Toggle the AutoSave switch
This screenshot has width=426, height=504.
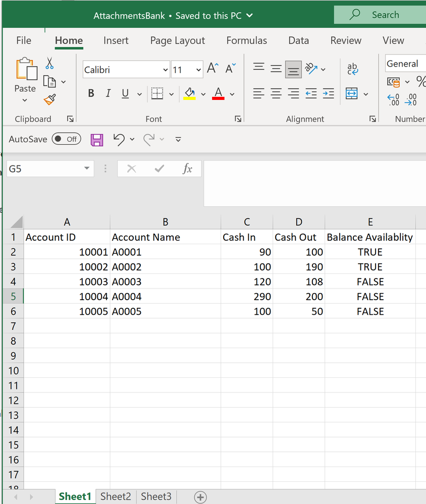click(x=67, y=139)
